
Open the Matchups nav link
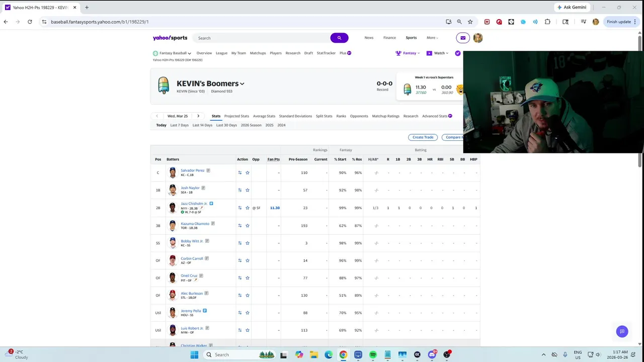pyautogui.click(x=258, y=53)
